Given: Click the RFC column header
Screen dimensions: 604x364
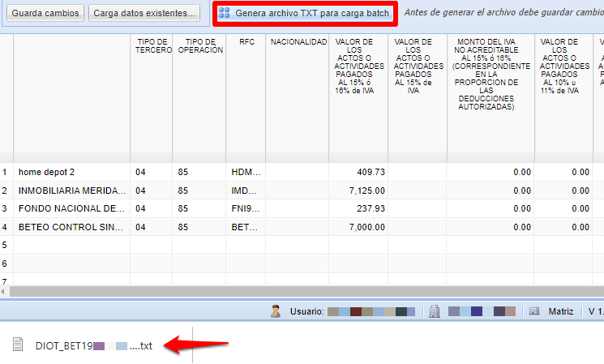Looking at the screenshot, I should pos(246,42).
